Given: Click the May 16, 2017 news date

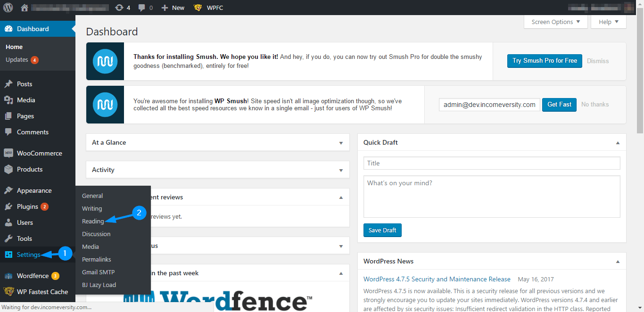Looking at the screenshot, I should (x=536, y=279).
